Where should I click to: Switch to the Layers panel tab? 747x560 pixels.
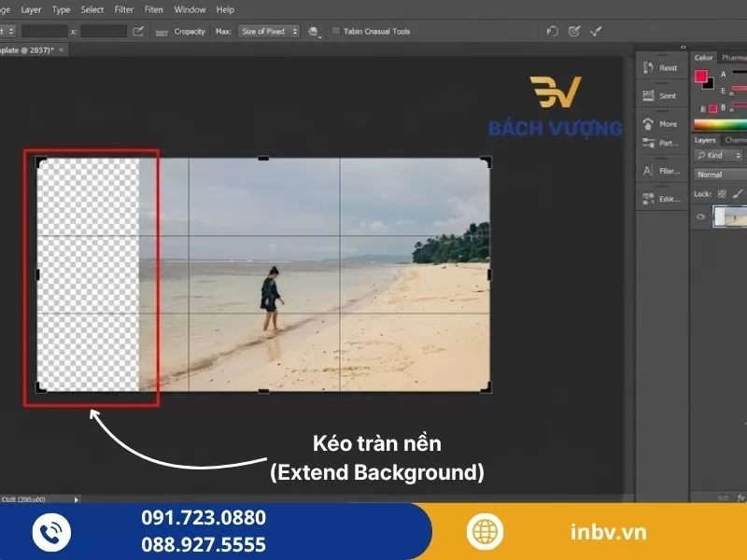coord(705,140)
